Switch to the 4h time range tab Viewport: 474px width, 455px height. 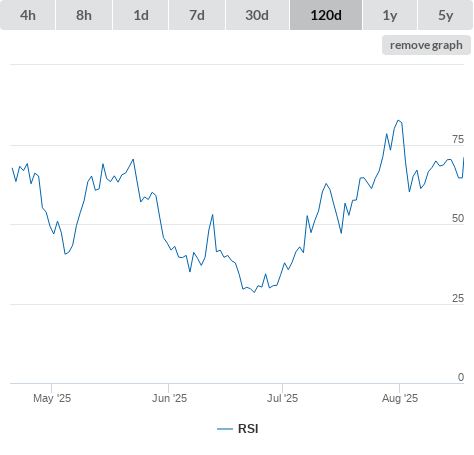(x=28, y=15)
